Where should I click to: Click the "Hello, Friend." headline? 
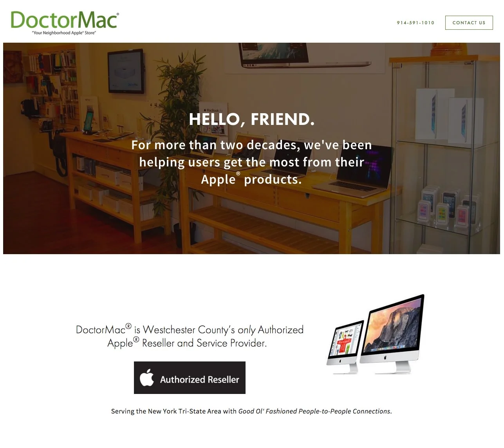tap(252, 119)
